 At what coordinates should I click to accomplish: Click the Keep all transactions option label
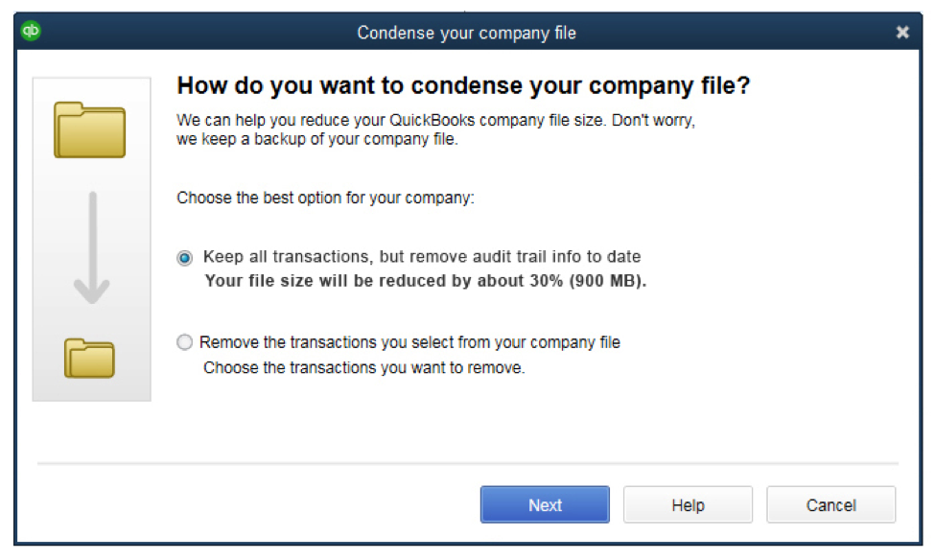point(422,257)
